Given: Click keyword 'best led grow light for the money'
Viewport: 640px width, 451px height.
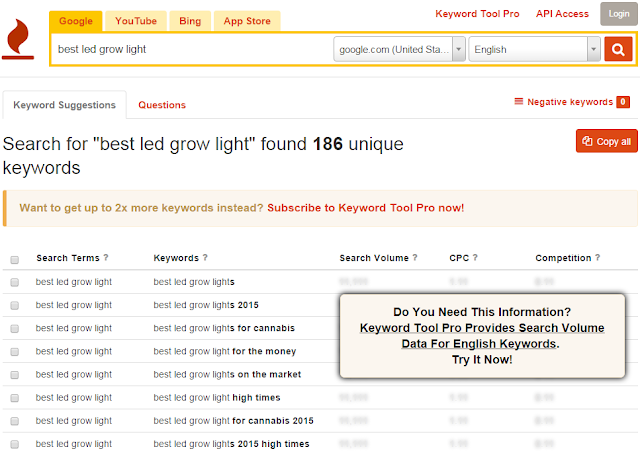Looking at the screenshot, I should click(224, 351).
